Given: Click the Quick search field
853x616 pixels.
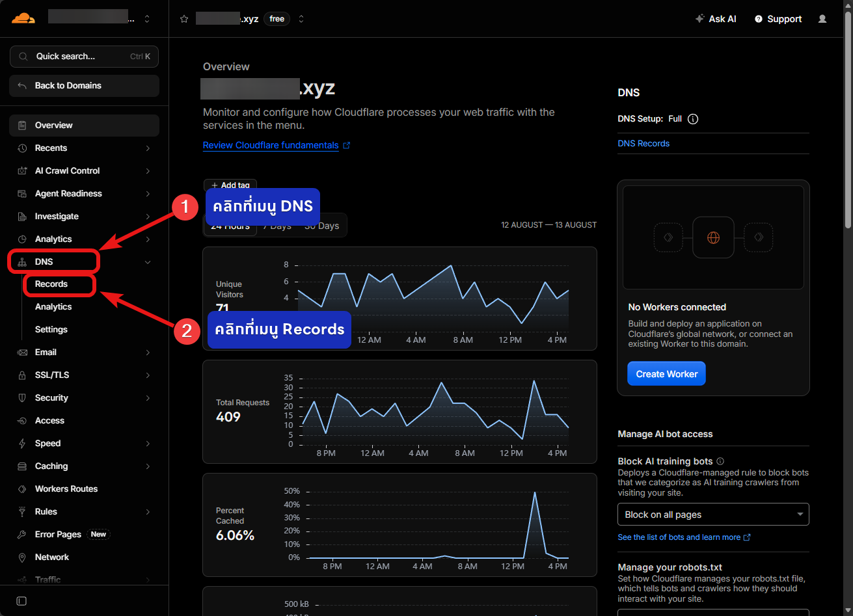Looking at the screenshot, I should point(84,57).
